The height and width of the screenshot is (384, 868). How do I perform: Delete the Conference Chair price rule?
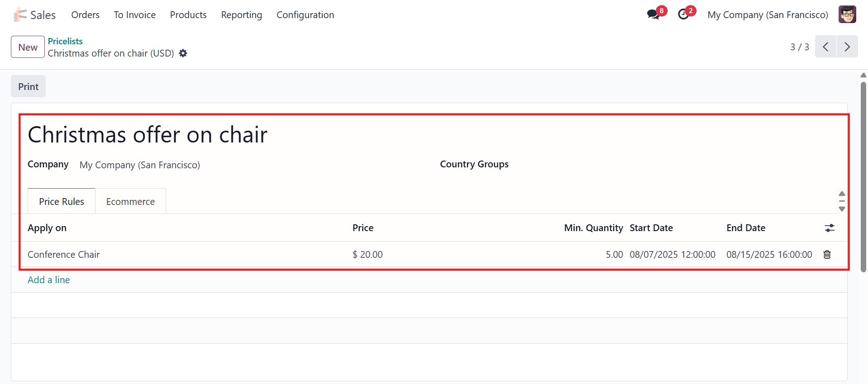[x=827, y=254]
